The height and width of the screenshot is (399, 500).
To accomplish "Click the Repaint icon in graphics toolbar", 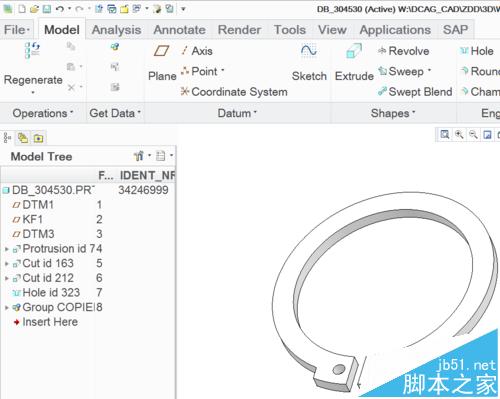I will pos(487,135).
